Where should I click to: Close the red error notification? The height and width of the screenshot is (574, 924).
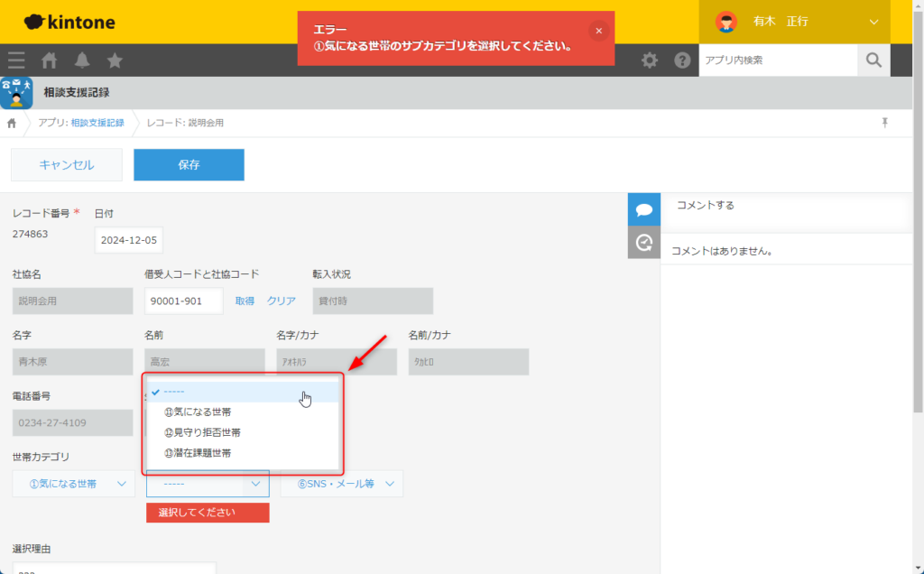pyautogui.click(x=598, y=31)
